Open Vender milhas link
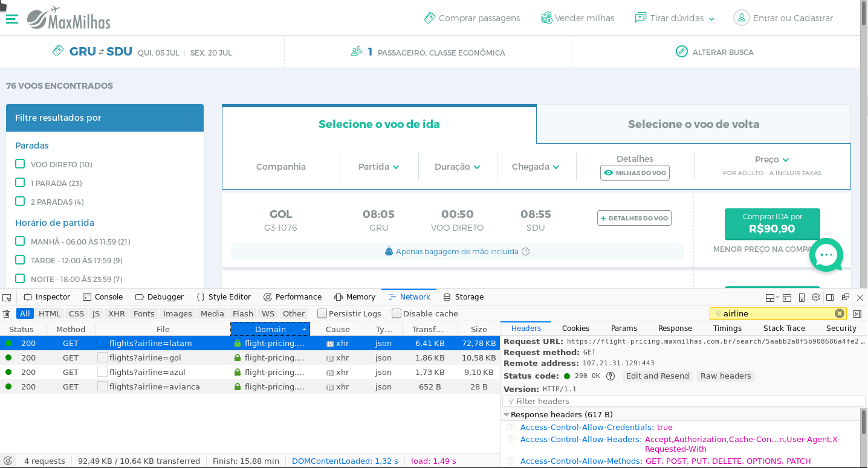This screenshot has width=868, height=468. (x=577, y=18)
